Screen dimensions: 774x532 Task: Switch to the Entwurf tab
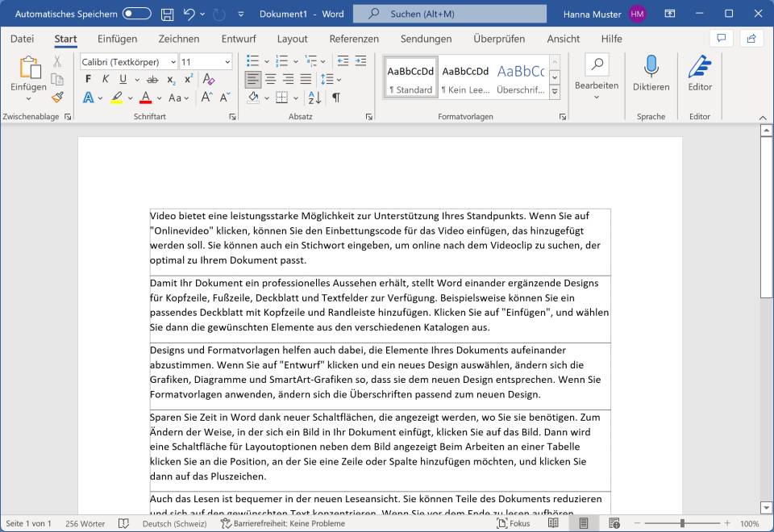[239, 39]
